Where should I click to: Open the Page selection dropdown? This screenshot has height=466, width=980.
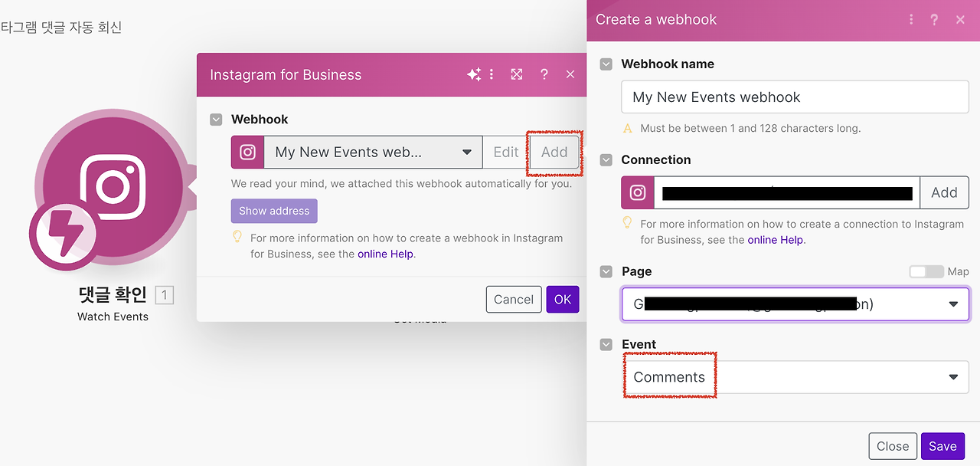795,304
